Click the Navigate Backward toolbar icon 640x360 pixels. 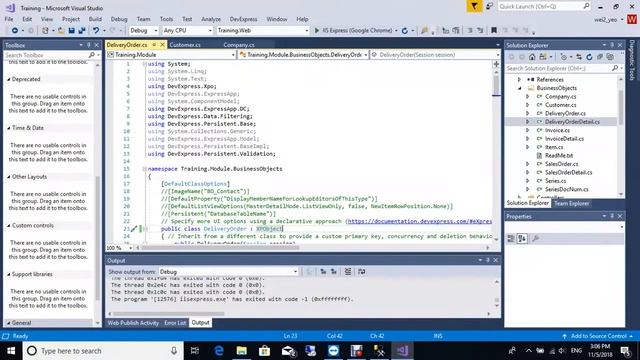coord(15,31)
